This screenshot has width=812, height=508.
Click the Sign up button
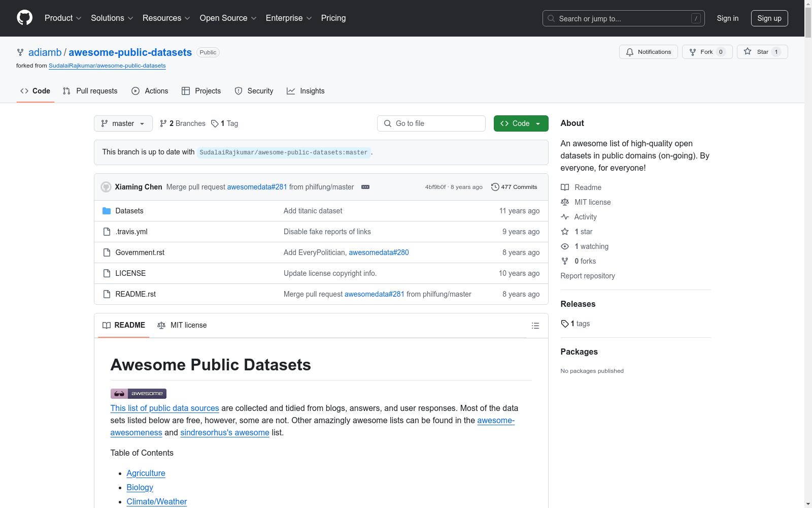(769, 18)
